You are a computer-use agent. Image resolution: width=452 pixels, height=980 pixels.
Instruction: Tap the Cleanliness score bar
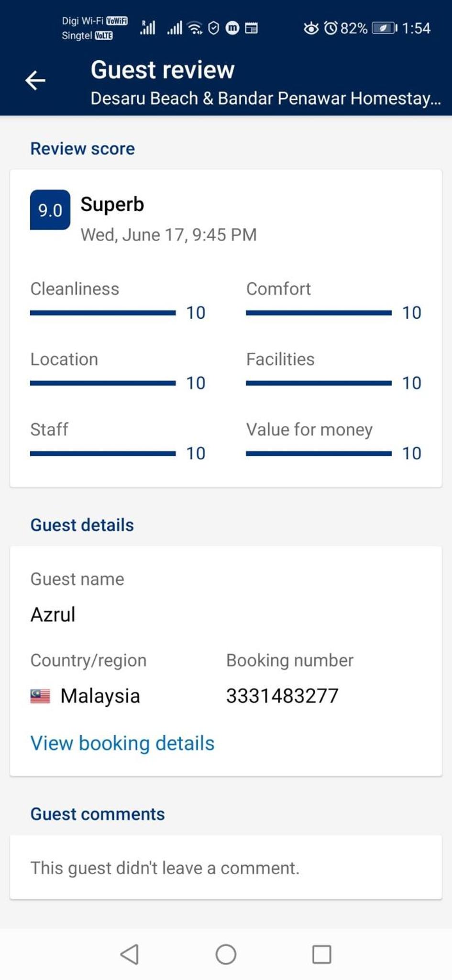pyautogui.click(x=103, y=313)
